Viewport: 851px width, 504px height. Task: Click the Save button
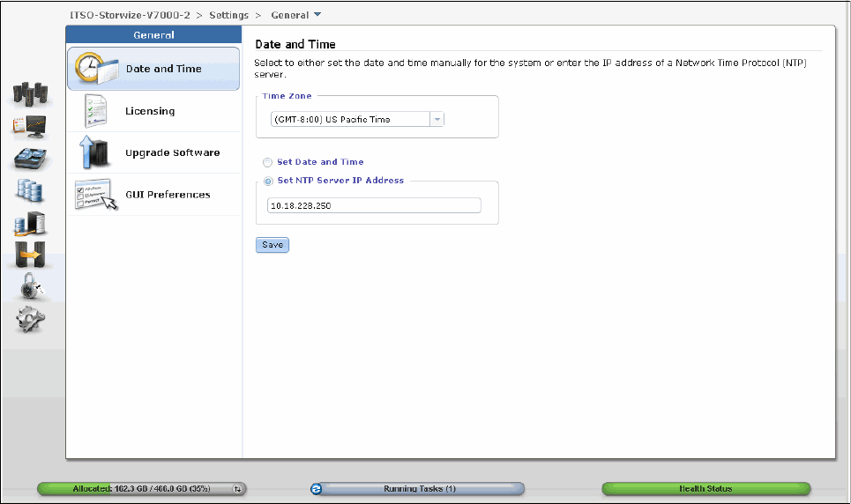click(x=272, y=245)
